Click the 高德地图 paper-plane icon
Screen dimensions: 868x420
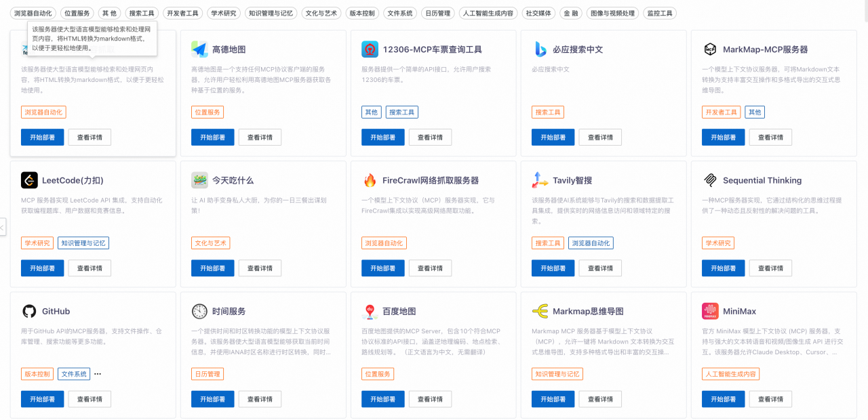coord(199,49)
